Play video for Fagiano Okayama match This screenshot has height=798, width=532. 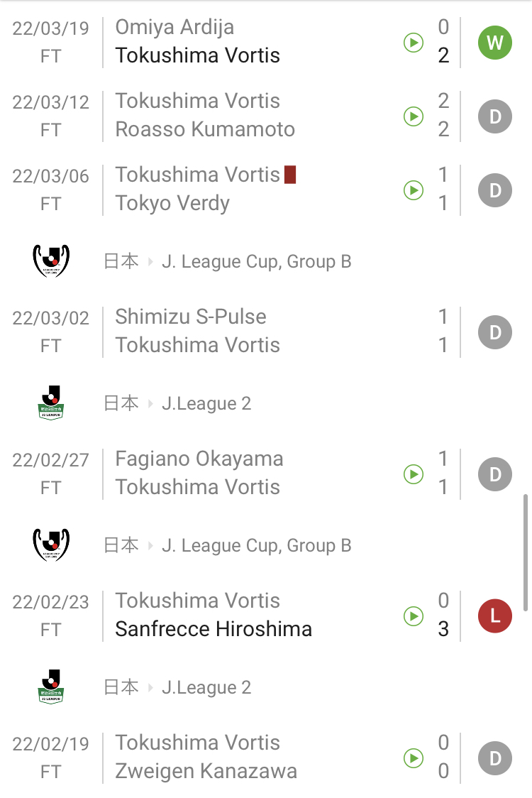point(414,474)
